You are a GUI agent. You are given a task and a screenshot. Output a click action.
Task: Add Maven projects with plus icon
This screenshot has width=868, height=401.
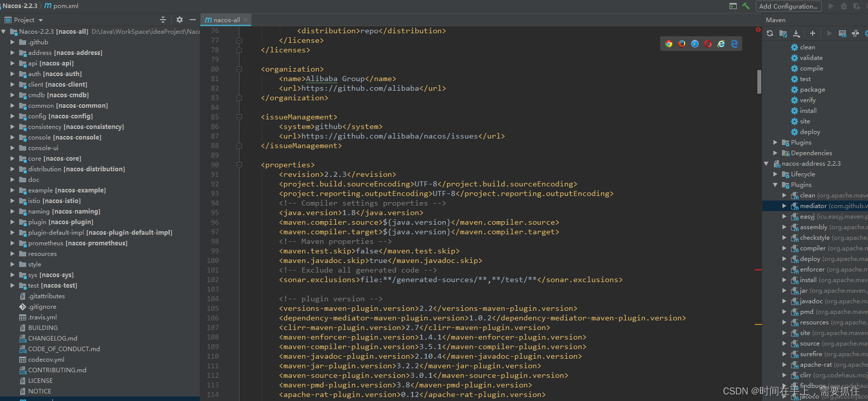(x=812, y=33)
